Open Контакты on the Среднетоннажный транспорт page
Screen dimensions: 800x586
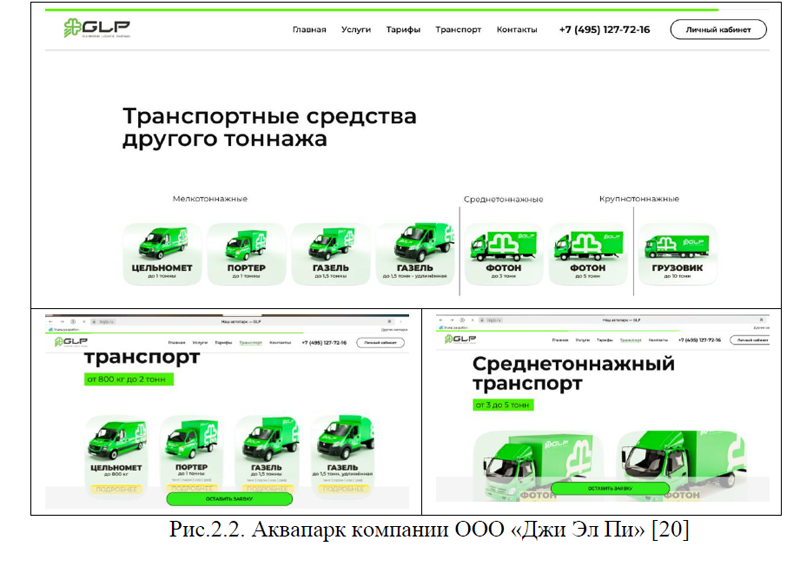click(x=658, y=340)
